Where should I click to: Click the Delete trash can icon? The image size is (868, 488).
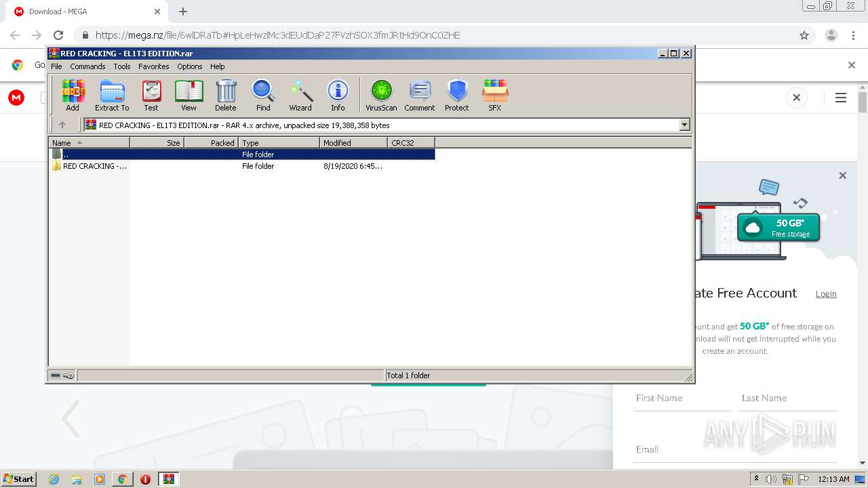coord(226,96)
